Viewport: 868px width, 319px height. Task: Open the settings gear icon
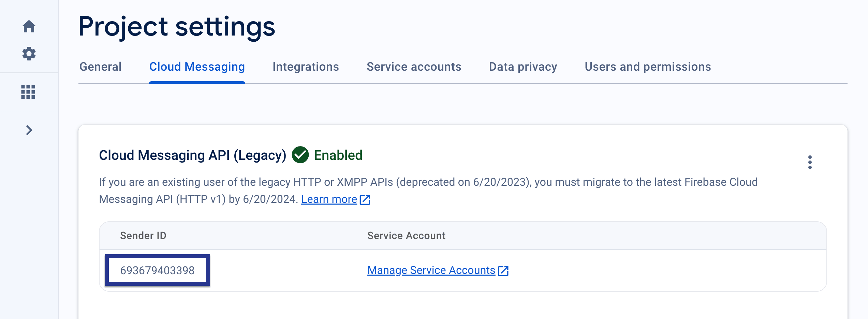[x=29, y=54]
